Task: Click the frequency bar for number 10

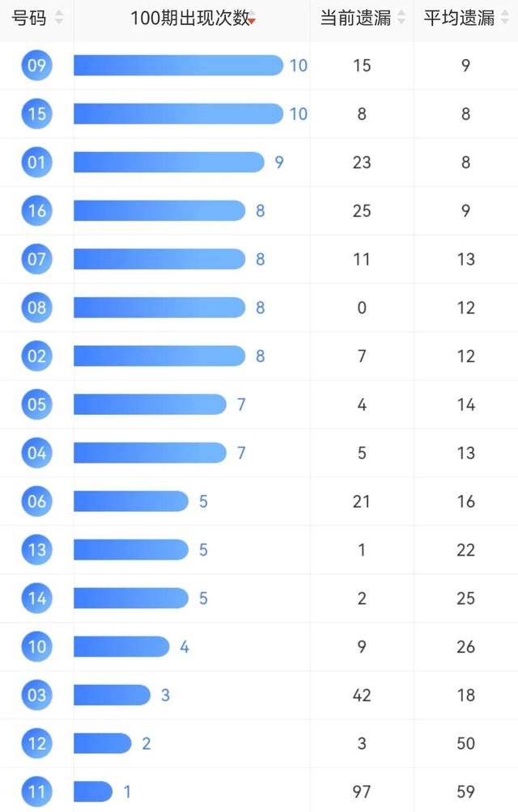Action: click(121, 646)
